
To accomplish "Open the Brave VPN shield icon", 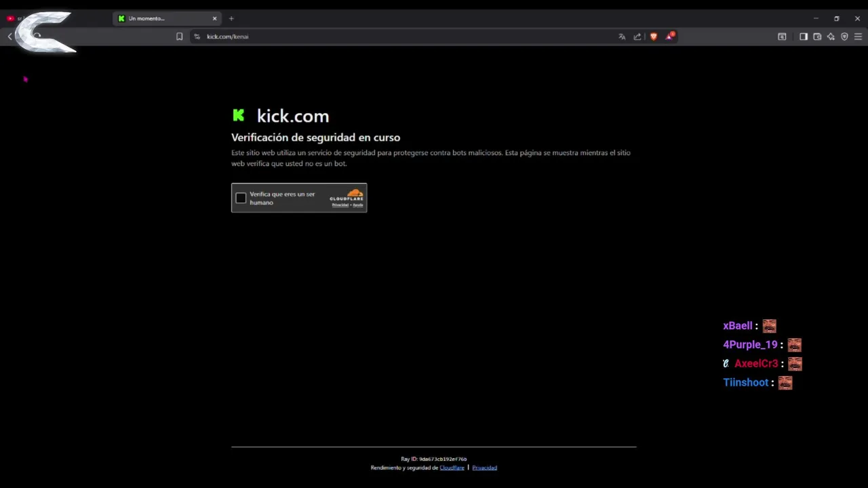I will (x=844, y=37).
